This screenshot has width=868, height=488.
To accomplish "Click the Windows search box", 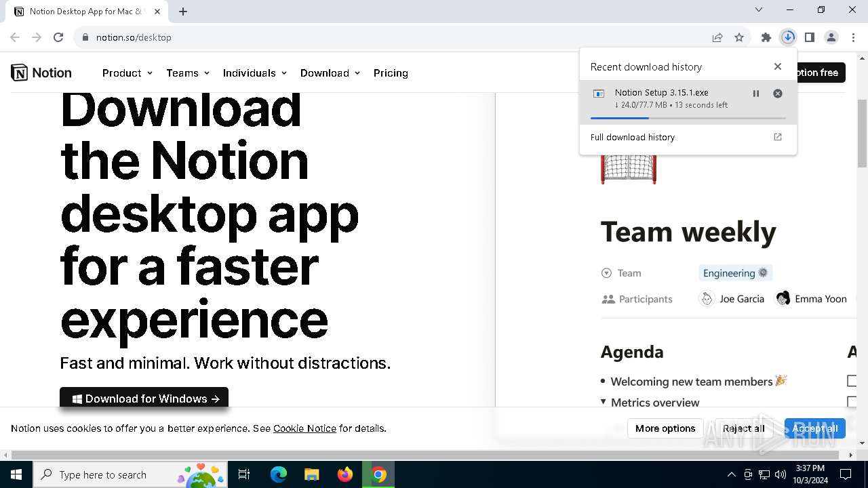I will [129, 474].
